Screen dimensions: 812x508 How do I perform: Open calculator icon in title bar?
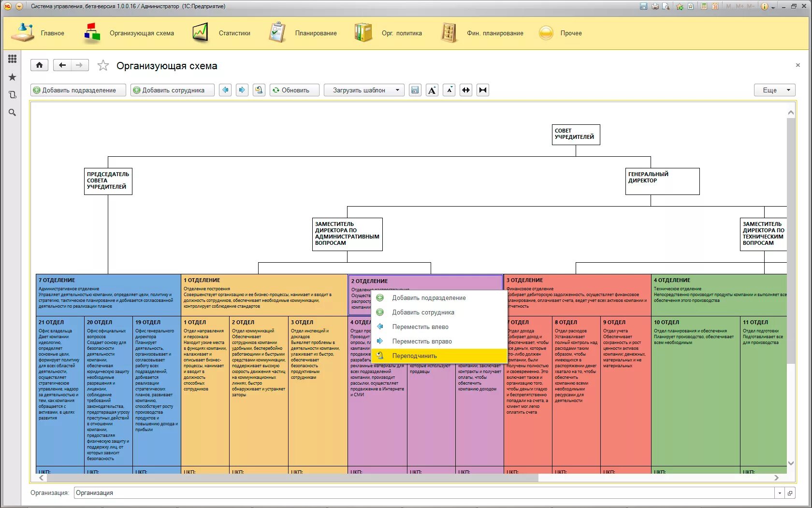pos(704,6)
